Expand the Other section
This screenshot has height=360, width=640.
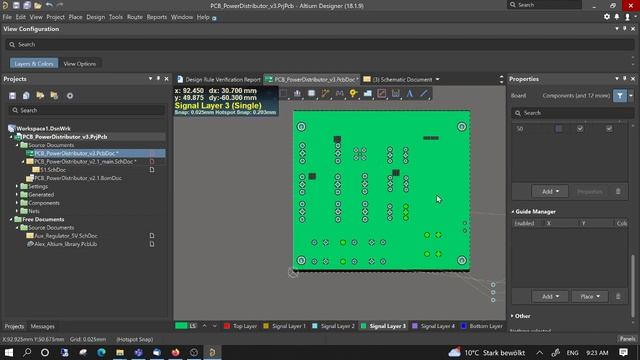(513, 316)
